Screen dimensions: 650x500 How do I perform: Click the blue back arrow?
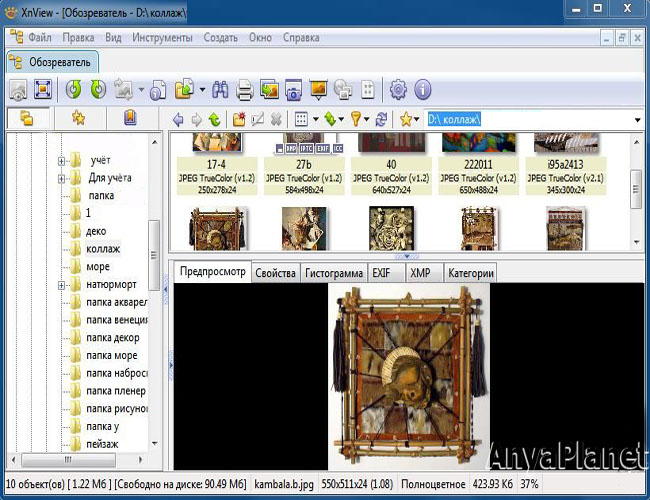click(x=178, y=119)
